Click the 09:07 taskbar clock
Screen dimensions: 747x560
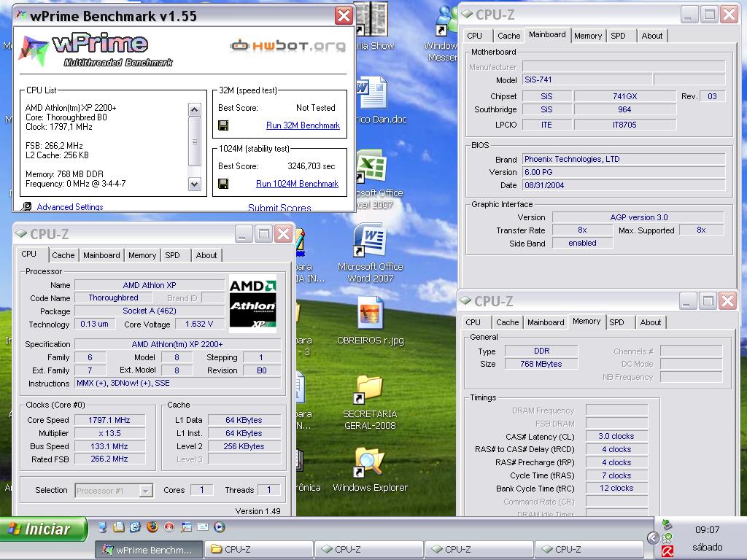tap(708, 529)
